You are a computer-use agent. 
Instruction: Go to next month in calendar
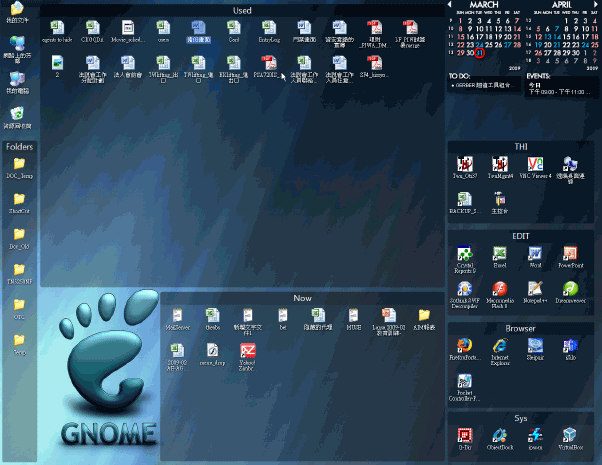[x=596, y=4]
